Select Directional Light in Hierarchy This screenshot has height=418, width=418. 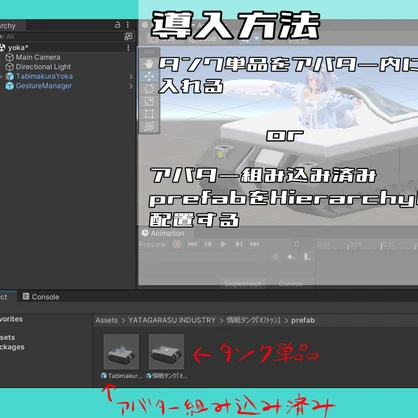coord(43,67)
